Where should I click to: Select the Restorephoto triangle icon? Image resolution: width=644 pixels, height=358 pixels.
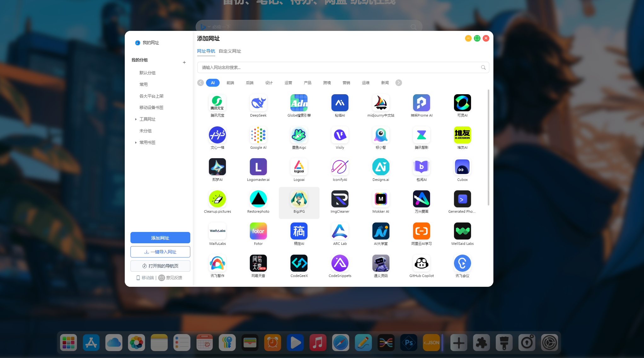tap(258, 199)
